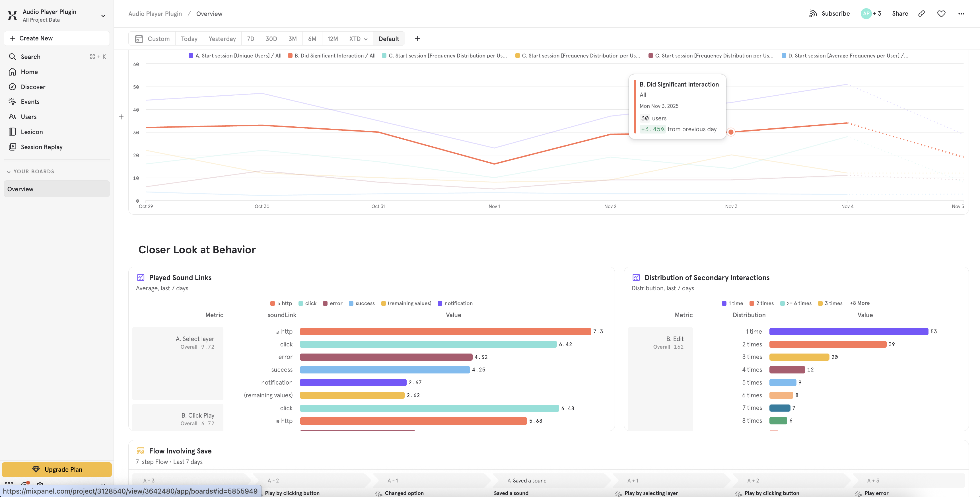980x497 pixels.
Task: Click the Discover compass icon
Action: pyautogui.click(x=13, y=87)
